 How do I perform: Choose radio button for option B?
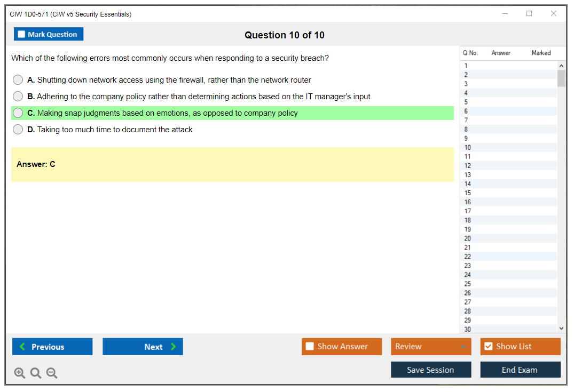pos(18,97)
